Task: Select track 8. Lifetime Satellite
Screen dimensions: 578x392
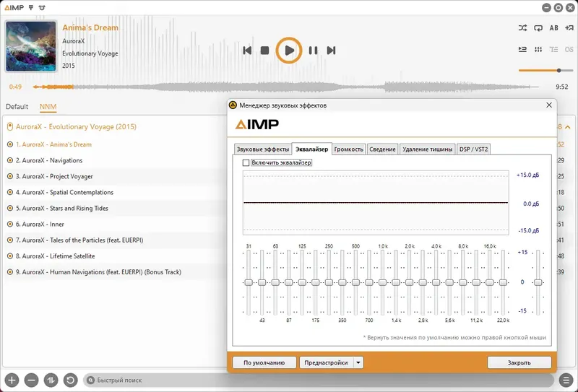Action: coord(114,256)
